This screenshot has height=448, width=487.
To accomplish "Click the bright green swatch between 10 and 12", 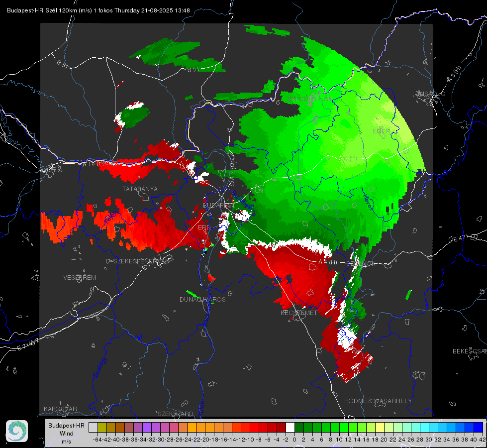I will click(x=344, y=427).
